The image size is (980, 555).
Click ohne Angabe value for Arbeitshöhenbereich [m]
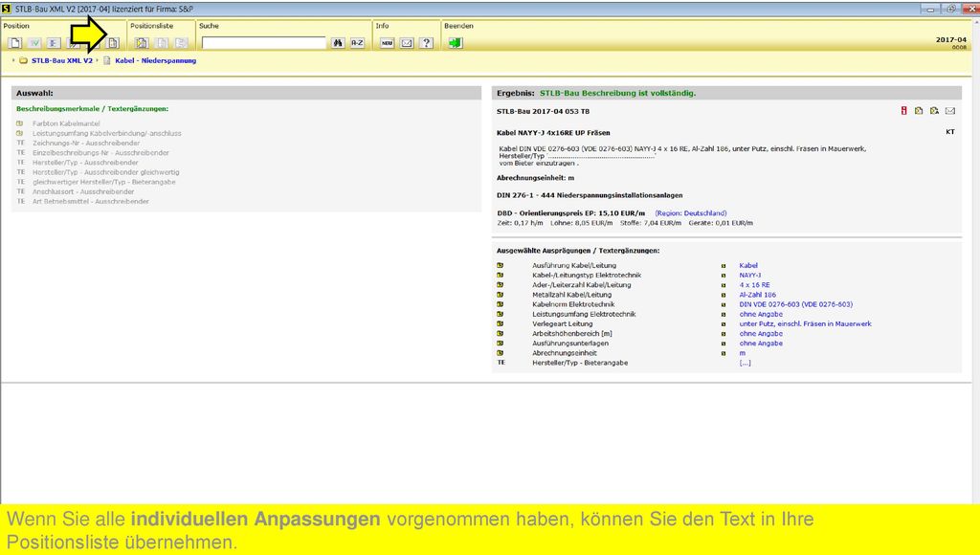point(761,334)
